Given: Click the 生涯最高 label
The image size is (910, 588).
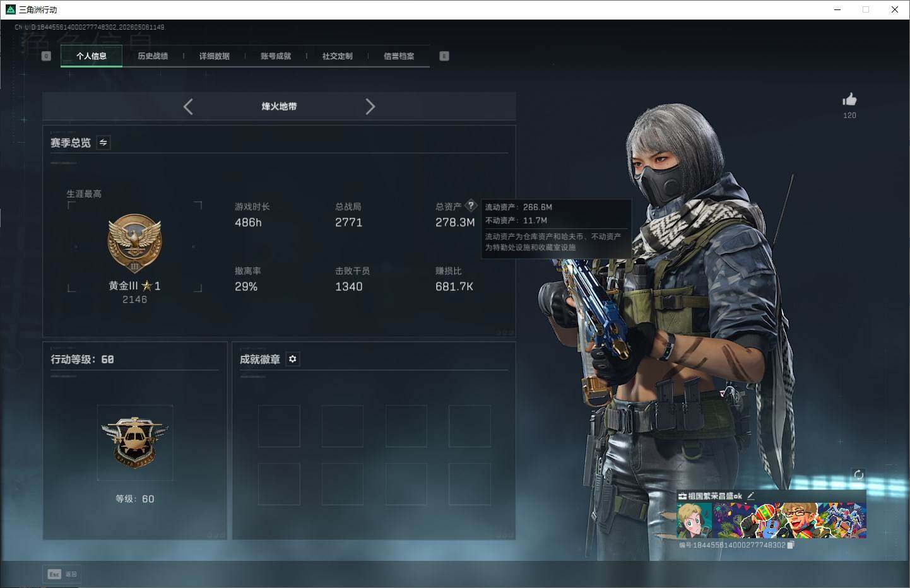Looking at the screenshot, I should click(84, 194).
